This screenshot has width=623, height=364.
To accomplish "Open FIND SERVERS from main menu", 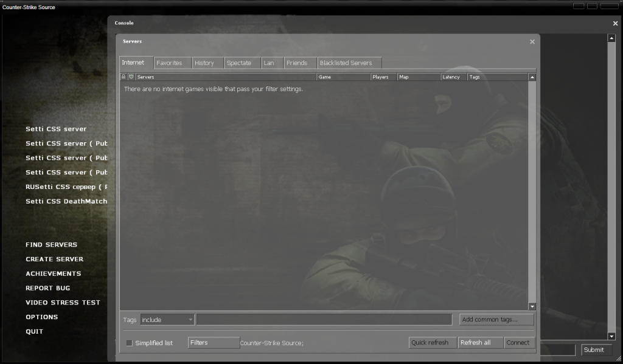I will 51,245.
